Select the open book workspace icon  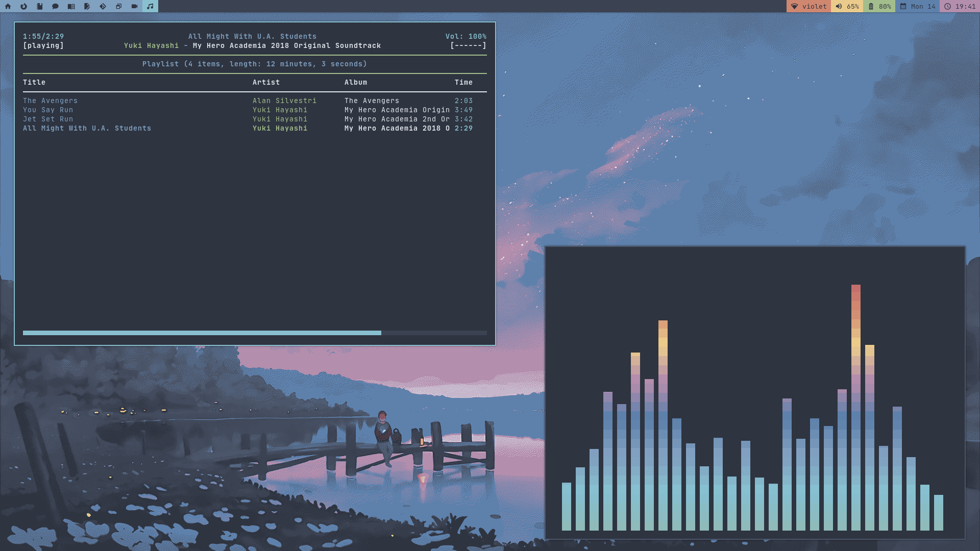tap(71, 6)
